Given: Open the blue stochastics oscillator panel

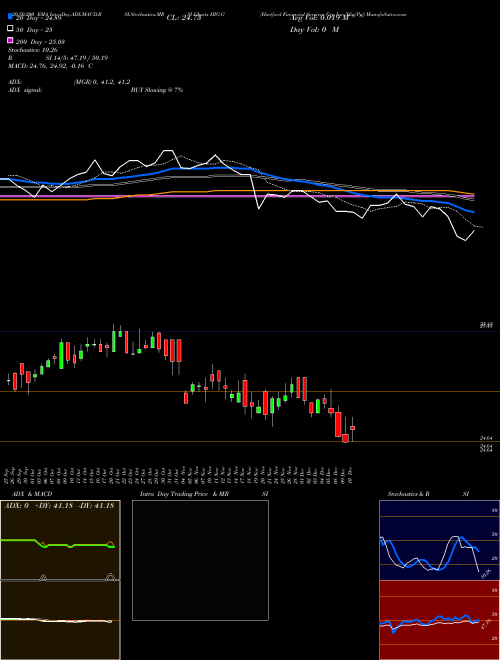Looking at the screenshot, I should pyautogui.click(x=439, y=540).
